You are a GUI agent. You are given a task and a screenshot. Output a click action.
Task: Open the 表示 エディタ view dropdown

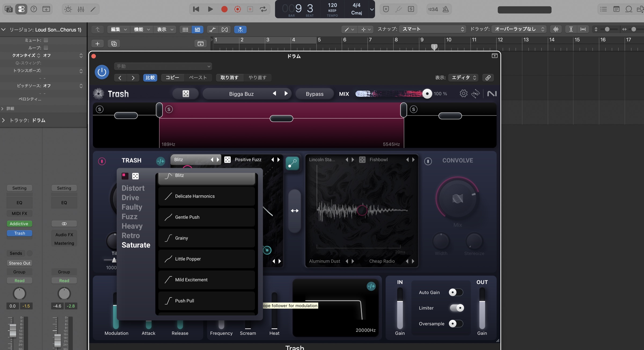463,78
